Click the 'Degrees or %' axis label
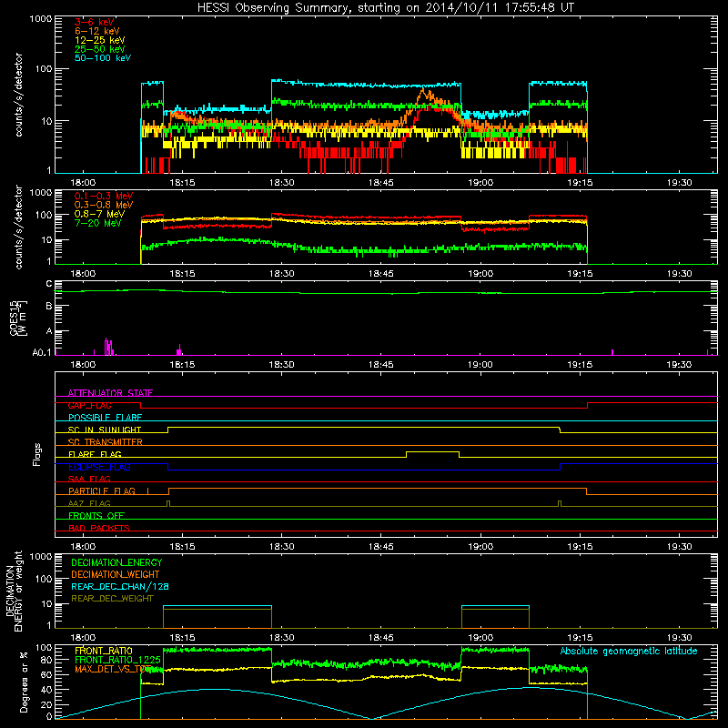 coord(24,682)
